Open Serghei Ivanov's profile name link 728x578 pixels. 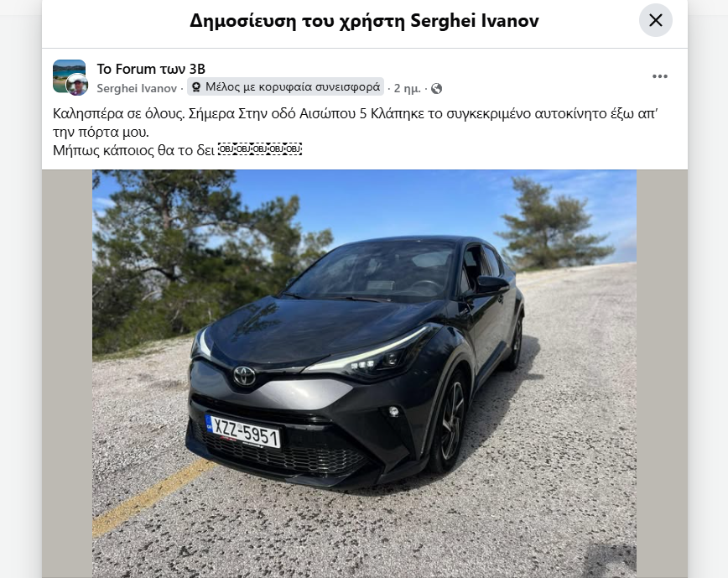(x=137, y=88)
